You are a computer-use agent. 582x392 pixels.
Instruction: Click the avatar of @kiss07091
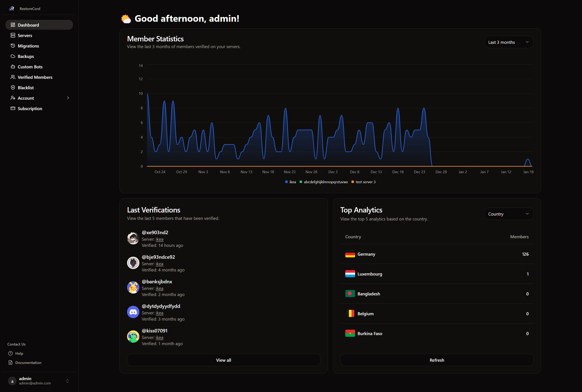tap(133, 337)
